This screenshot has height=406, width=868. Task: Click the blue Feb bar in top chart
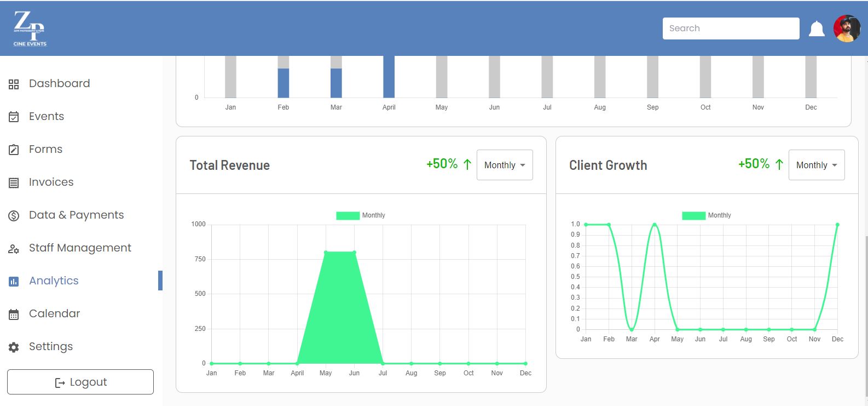tap(283, 83)
